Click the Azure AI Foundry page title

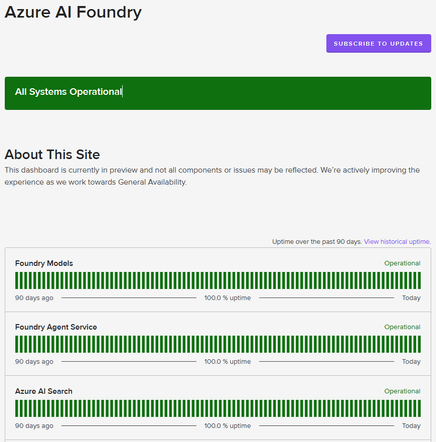pos(73,12)
